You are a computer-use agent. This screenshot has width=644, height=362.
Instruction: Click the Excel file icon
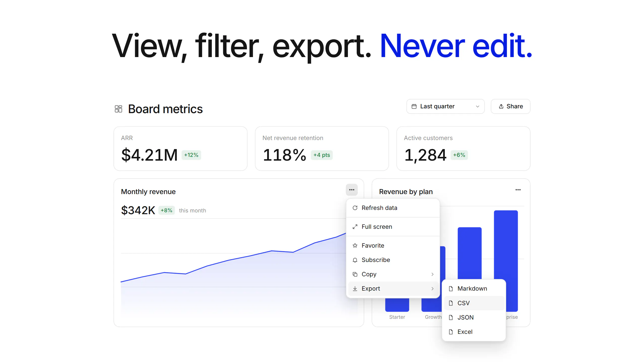(451, 332)
